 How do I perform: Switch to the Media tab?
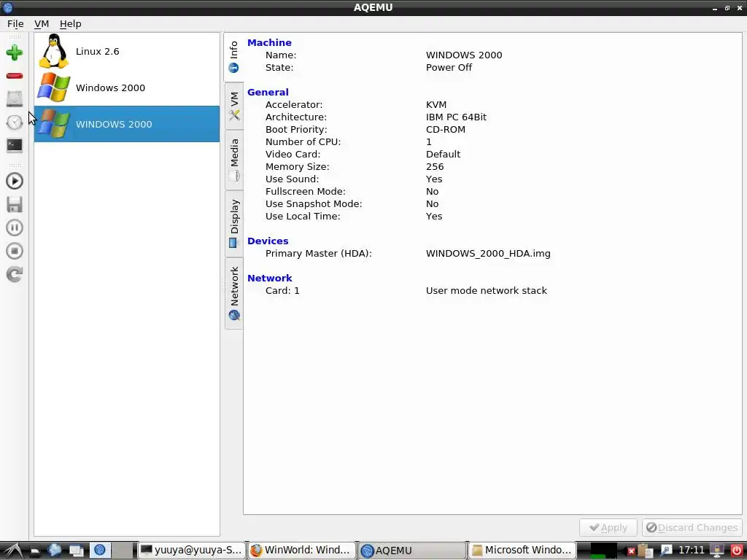(234, 160)
